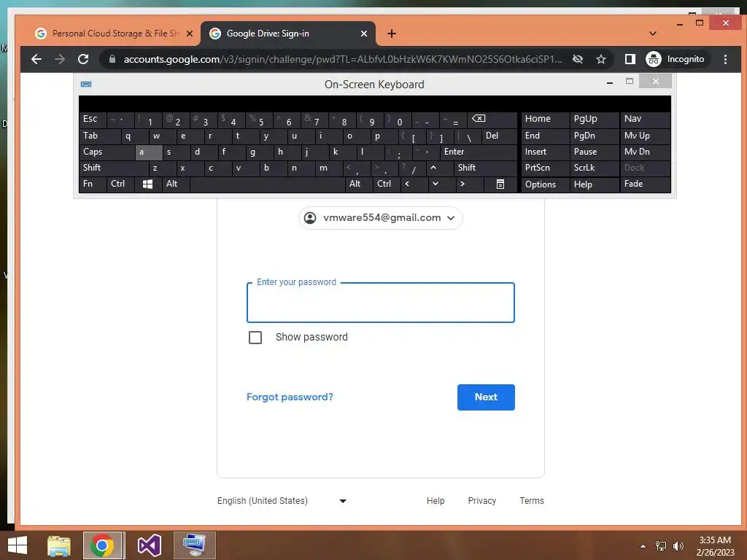Reload the current page
This screenshot has width=747, height=560.
83,59
